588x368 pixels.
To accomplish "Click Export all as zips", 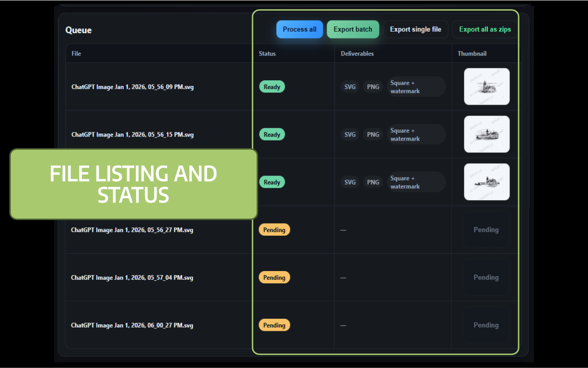I will tap(485, 29).
